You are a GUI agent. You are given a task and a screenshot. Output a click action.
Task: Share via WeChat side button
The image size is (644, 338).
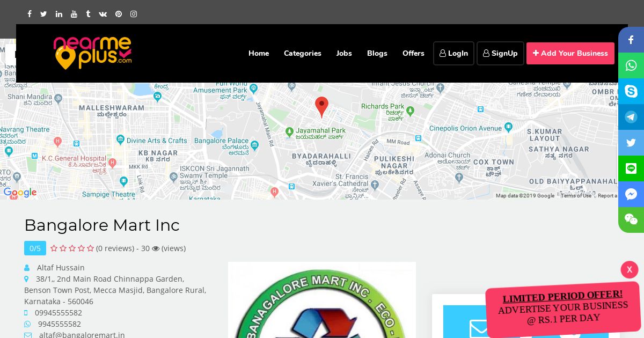(631, 220)
